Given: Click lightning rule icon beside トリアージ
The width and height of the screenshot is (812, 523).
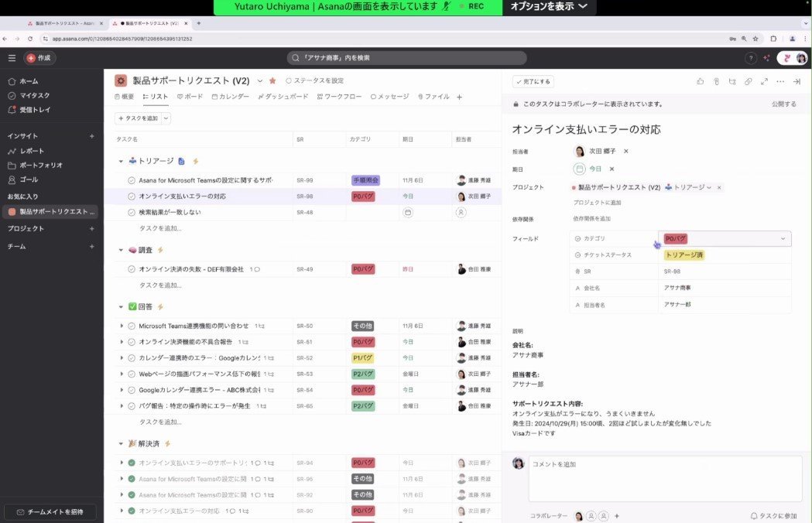Looking at the screenshot, I should 195,162.
